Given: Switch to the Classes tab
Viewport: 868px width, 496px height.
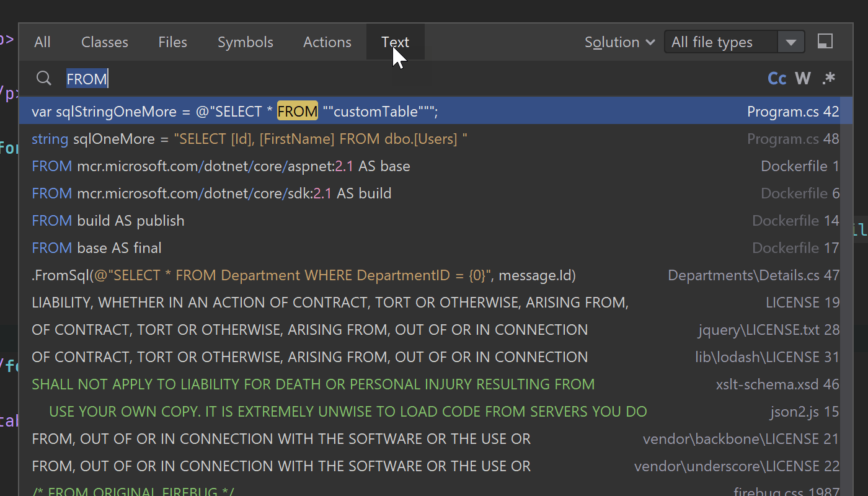Looking at the screenshot, I should tap(105, 42).
